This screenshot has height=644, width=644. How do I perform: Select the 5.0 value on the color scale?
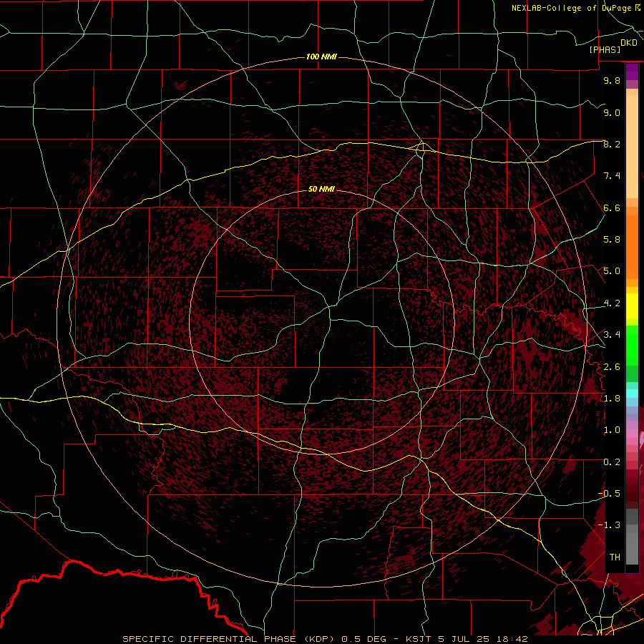click(612, 271)
